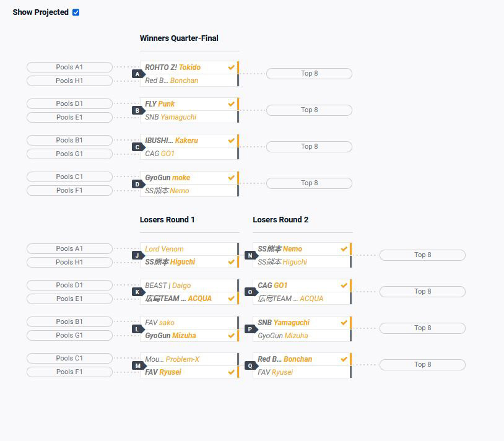Open the Pools A1 bracket link
The image size is (504, 441).
pos(69,67)
